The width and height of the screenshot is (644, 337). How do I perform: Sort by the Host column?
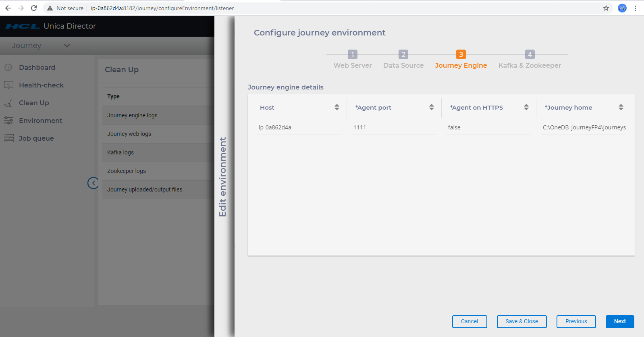pyautogui.click(x=337, y=107)
